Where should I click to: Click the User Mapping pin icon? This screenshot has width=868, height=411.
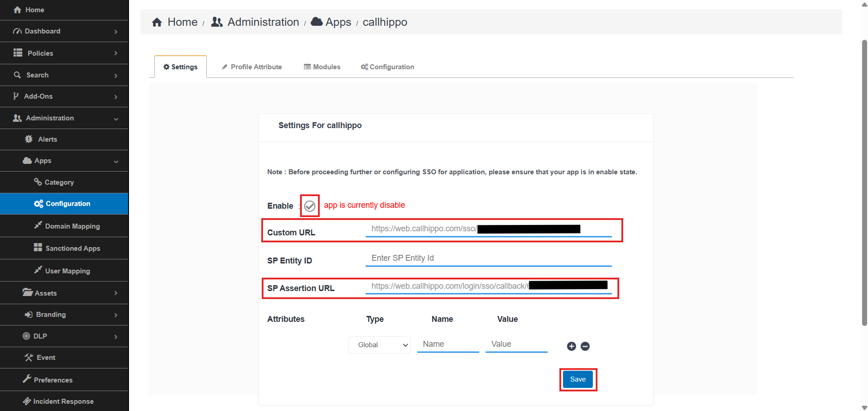(x=38, y=270)
